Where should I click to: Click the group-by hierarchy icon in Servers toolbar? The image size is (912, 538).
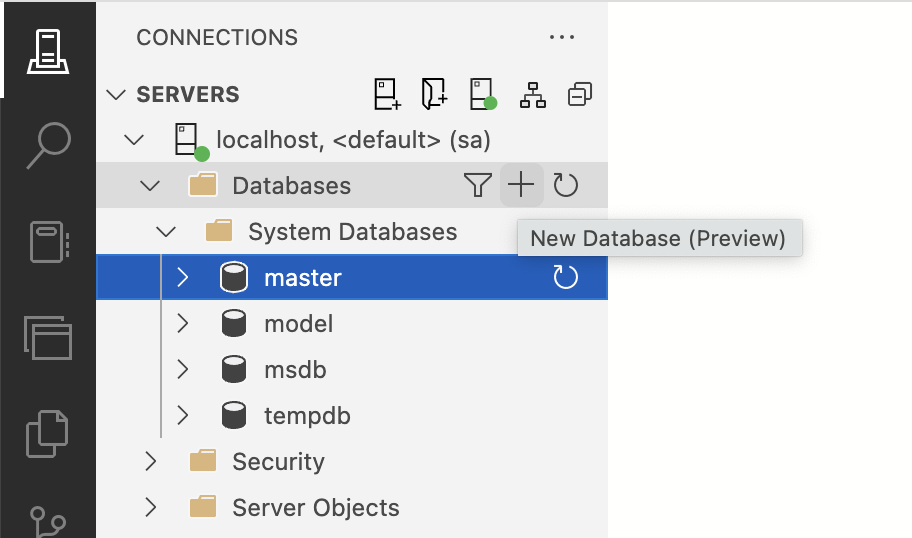(x=533, y=94)
